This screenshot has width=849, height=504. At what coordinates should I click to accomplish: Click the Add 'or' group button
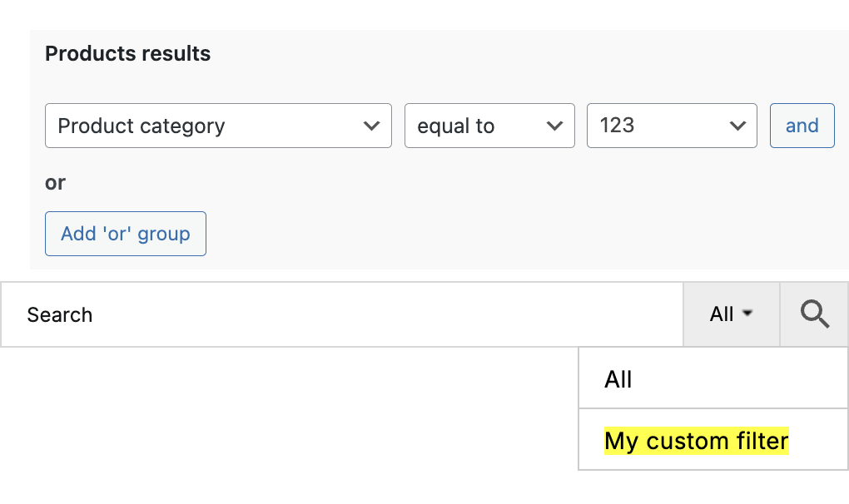tap(125, 234)
